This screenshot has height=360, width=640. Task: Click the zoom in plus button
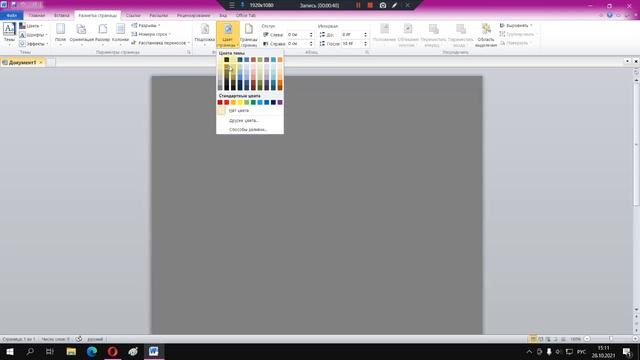coord(635,339)
